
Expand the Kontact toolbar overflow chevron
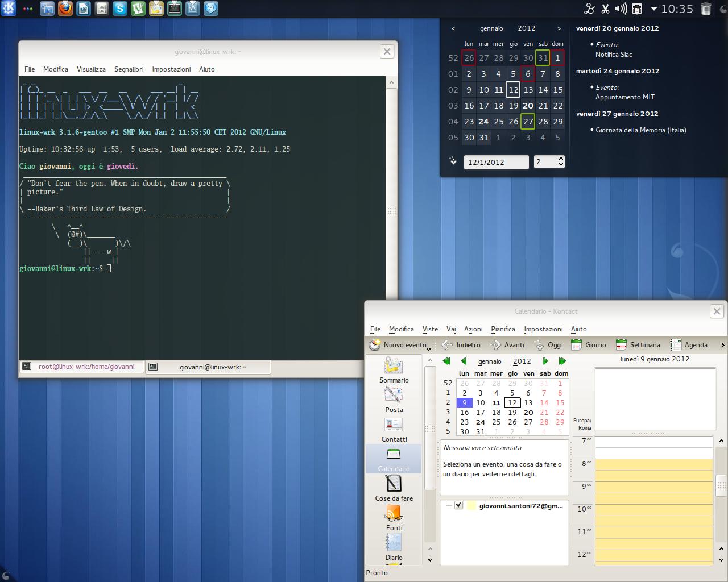[x=723, y=345]
